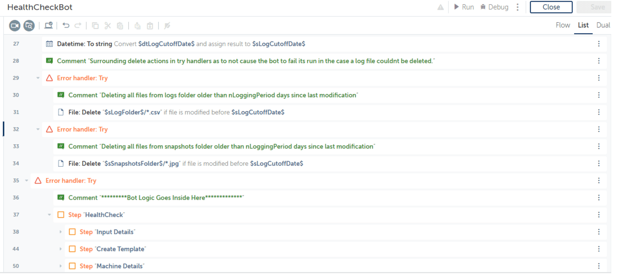The width and height of the screenshot is (644, 274).
Task: Paste action using clipboard icon
Action: click(120, 25)
